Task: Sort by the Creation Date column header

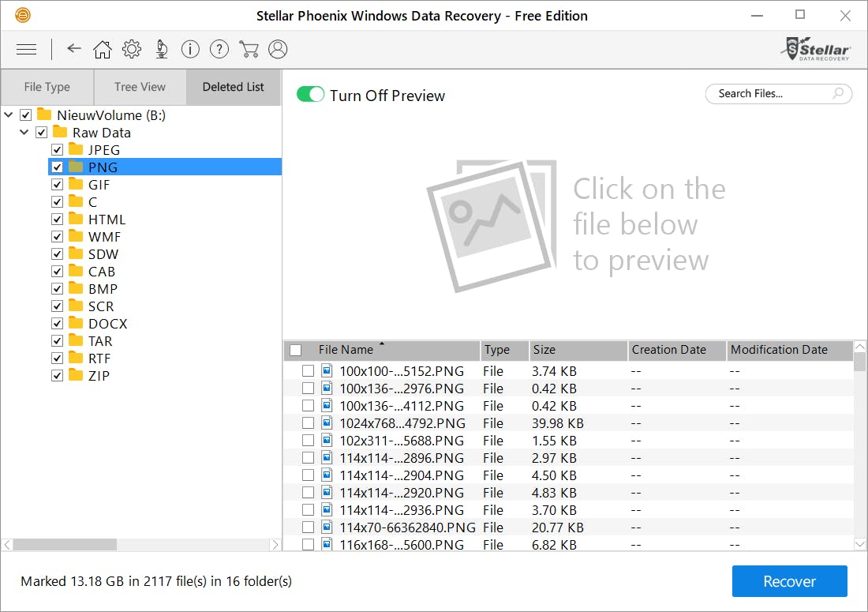Action: [x=677, y=350]
